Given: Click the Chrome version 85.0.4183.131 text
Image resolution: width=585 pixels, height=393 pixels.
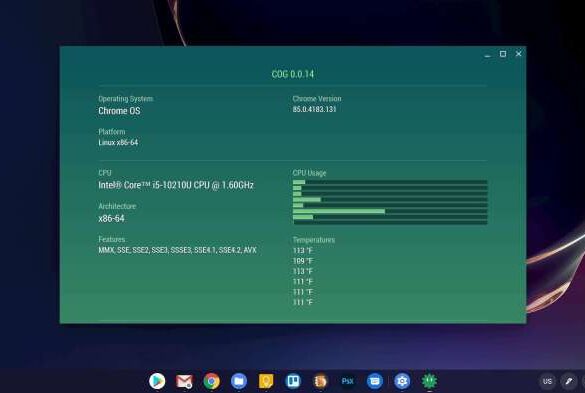Looking at the screenshot, I should [x=315, y=109].
